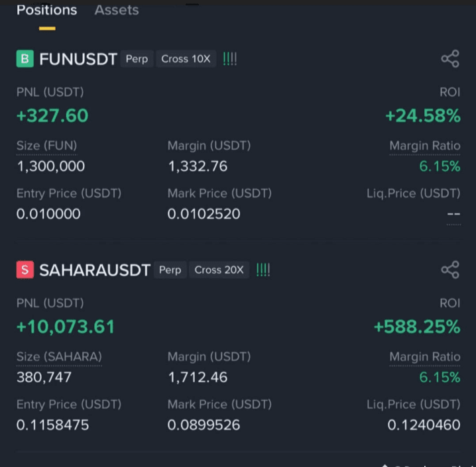Share the SAHARAUSDT position
476x467 pixels.
point(450,270)
